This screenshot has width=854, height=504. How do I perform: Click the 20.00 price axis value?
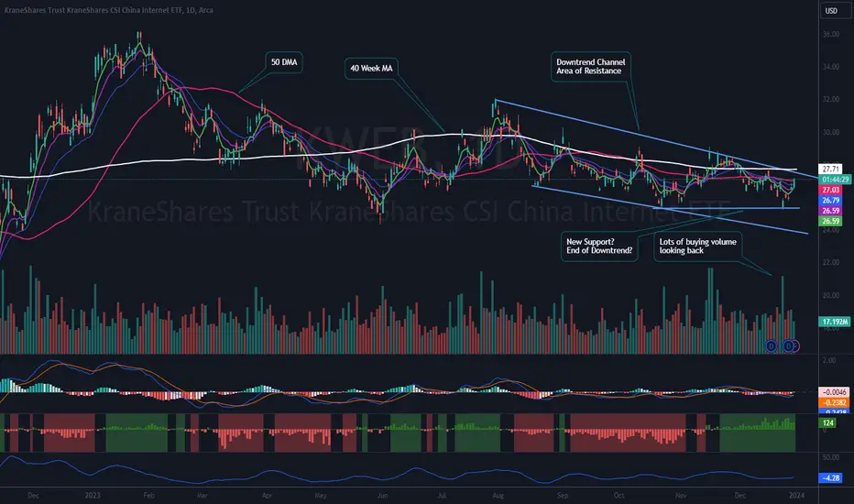[x=830, y=295]
